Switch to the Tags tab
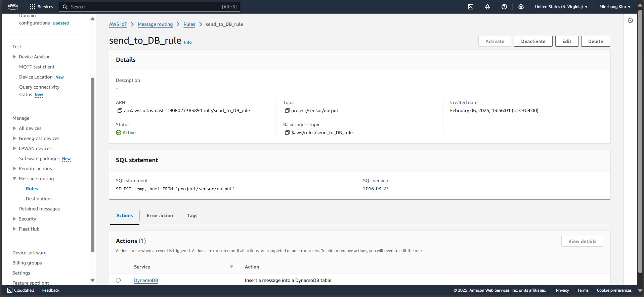 pos(192,215)
